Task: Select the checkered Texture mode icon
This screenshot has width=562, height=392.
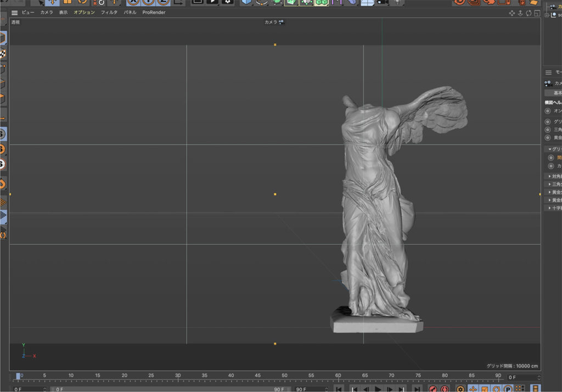Action: [x=3, y=53]
